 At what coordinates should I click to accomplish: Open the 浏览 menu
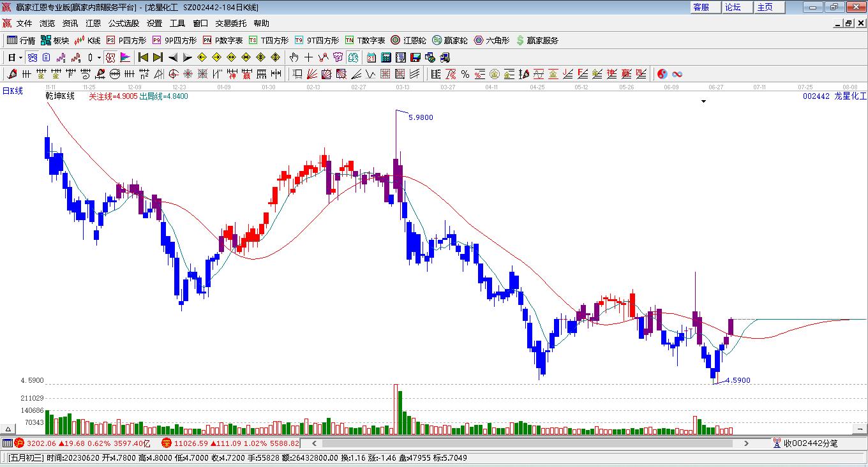pos(47,24)
